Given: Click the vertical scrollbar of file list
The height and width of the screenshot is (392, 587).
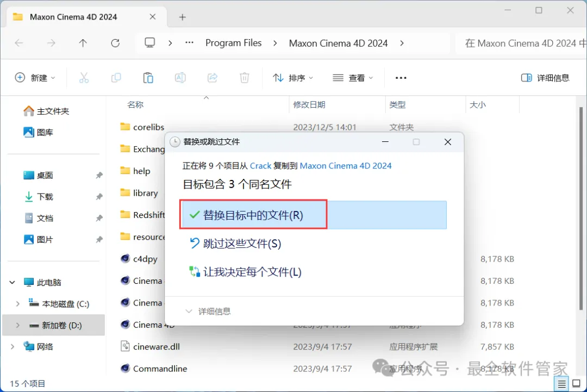Looking at the screenshot, I should (x=580, y=210).
